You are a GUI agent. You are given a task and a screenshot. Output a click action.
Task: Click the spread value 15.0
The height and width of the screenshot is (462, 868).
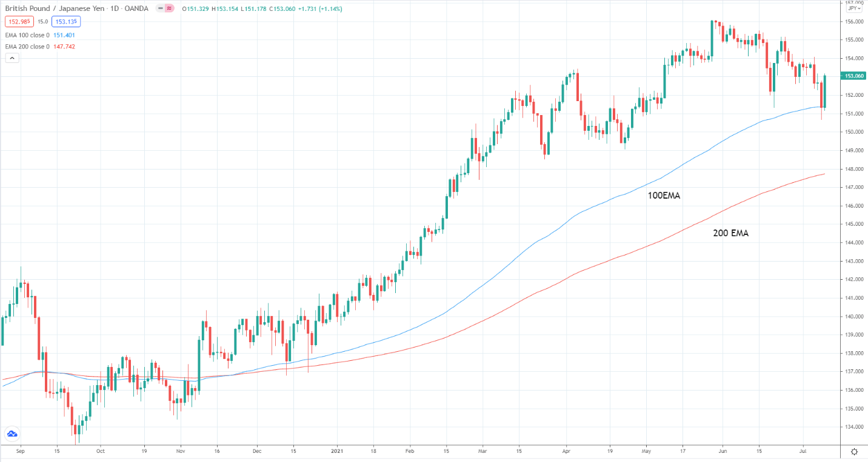pos(42,22)
